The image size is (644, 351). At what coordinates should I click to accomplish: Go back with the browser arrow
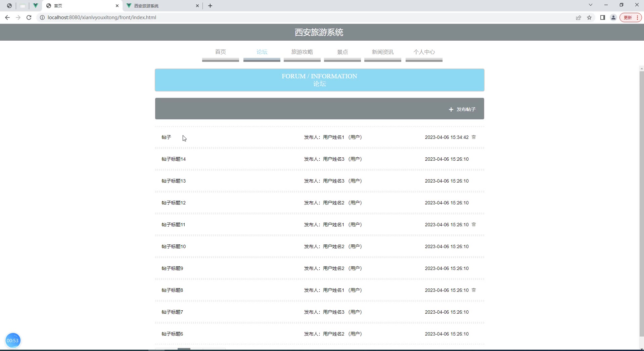pos(7,17)
